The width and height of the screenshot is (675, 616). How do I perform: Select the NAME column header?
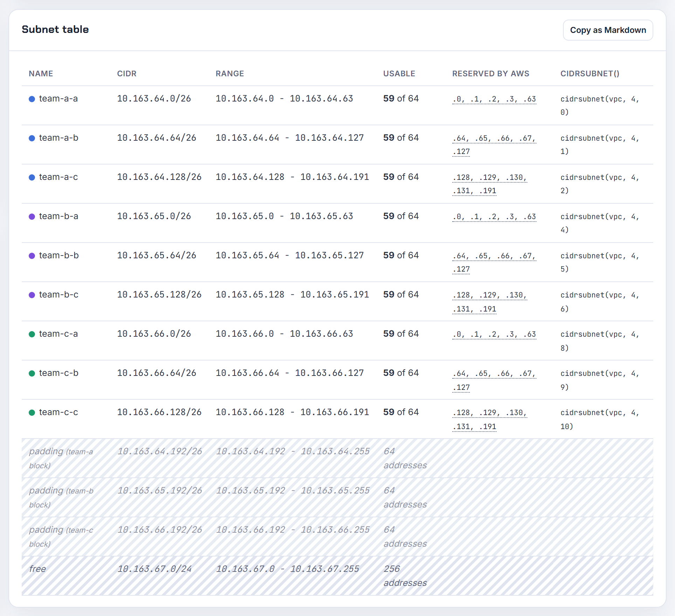41,73
